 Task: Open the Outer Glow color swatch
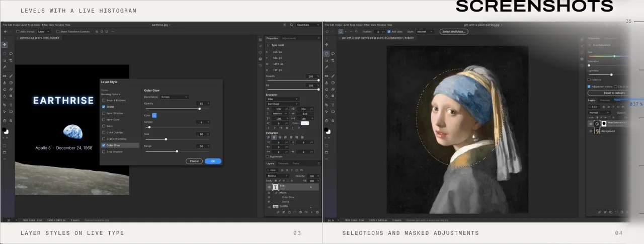pos(154,115)
